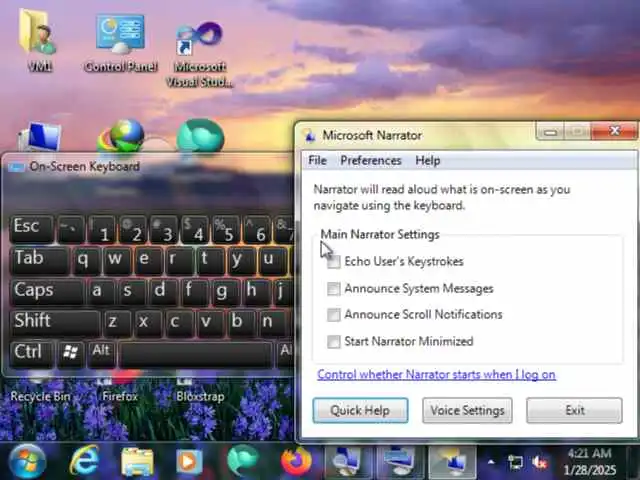Click the Microsoft Narrator title bar icon
This screenshot has height=480, width=640.
[310, 136]
